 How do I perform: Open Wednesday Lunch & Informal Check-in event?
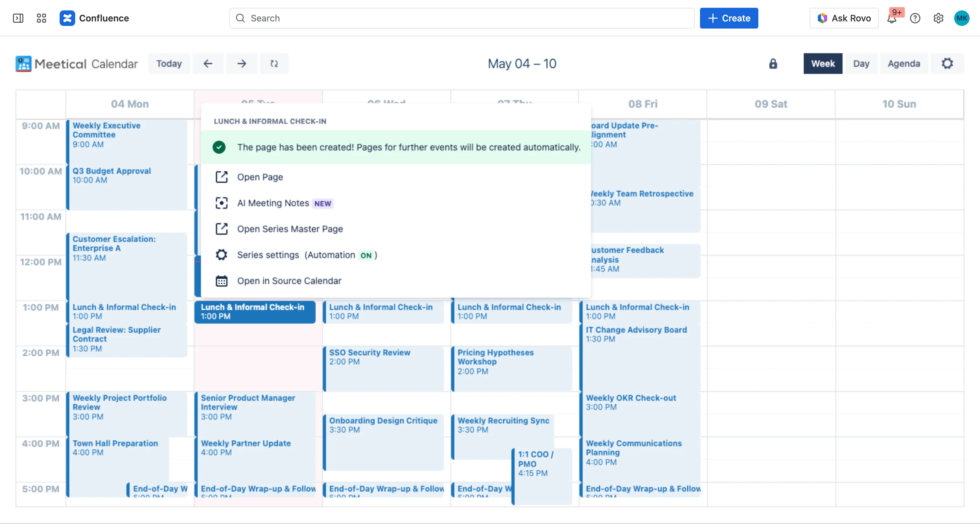(383, 312)
